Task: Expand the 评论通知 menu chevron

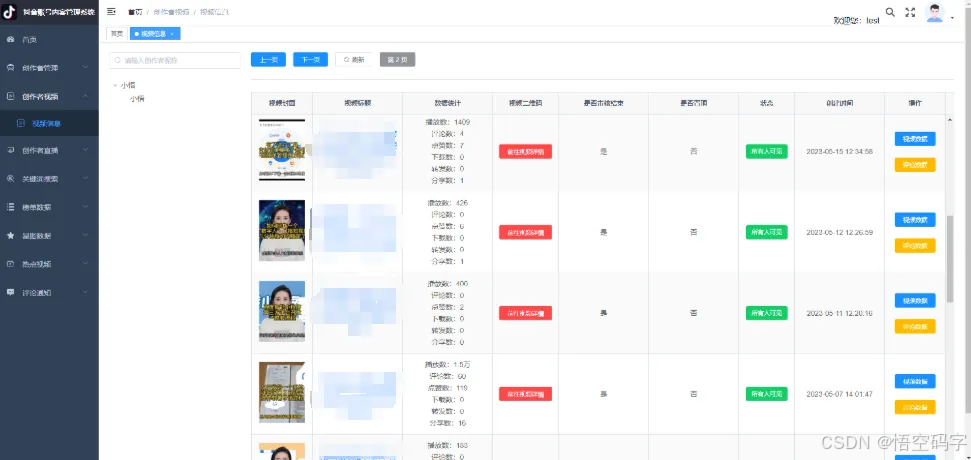Action: point(85,292)
